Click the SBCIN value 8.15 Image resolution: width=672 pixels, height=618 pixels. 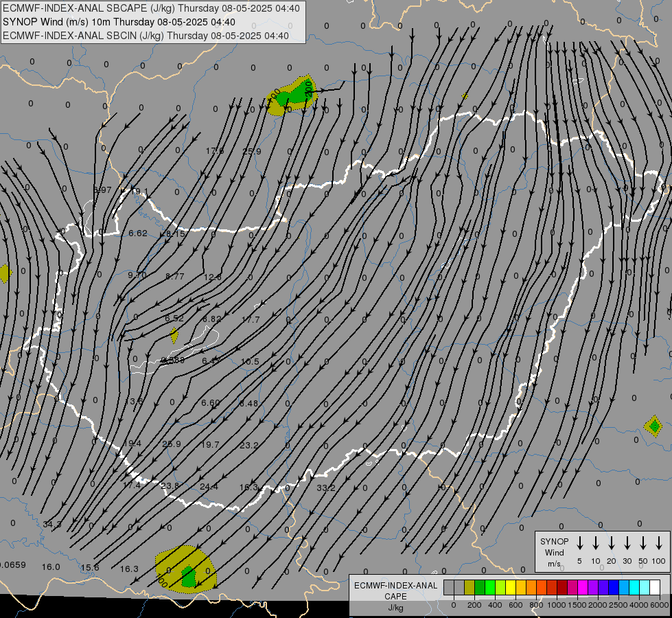(x=175, y=234)
